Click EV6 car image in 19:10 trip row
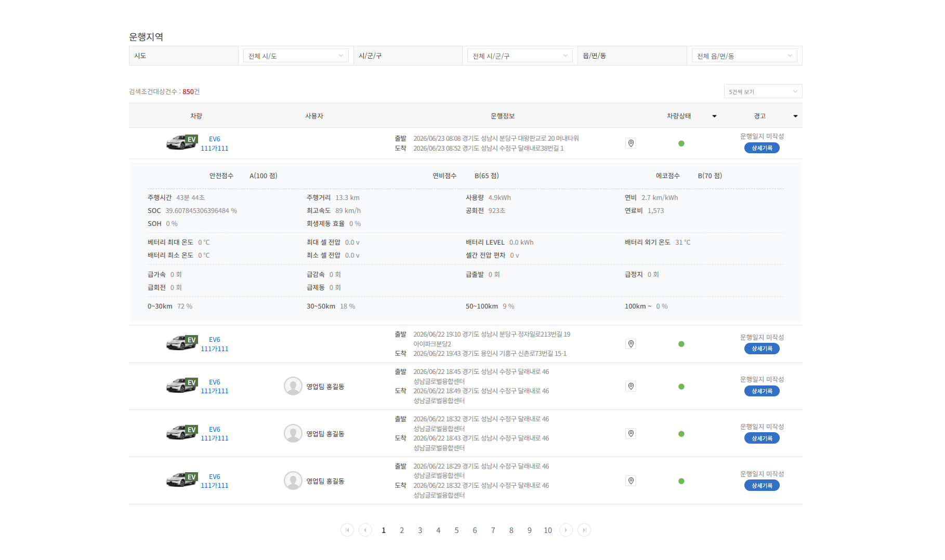945x560 pixels. [x=181, y=342]
